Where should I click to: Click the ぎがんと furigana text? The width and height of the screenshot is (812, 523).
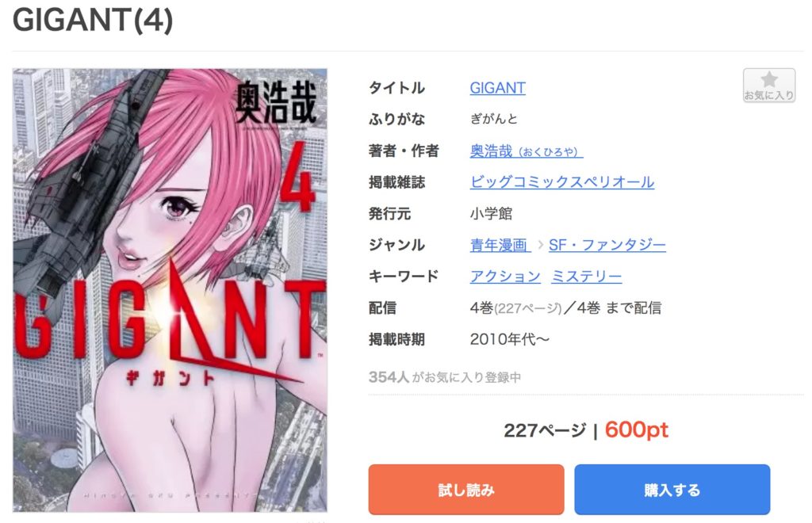pyautogui.click(x=493, y=119)
